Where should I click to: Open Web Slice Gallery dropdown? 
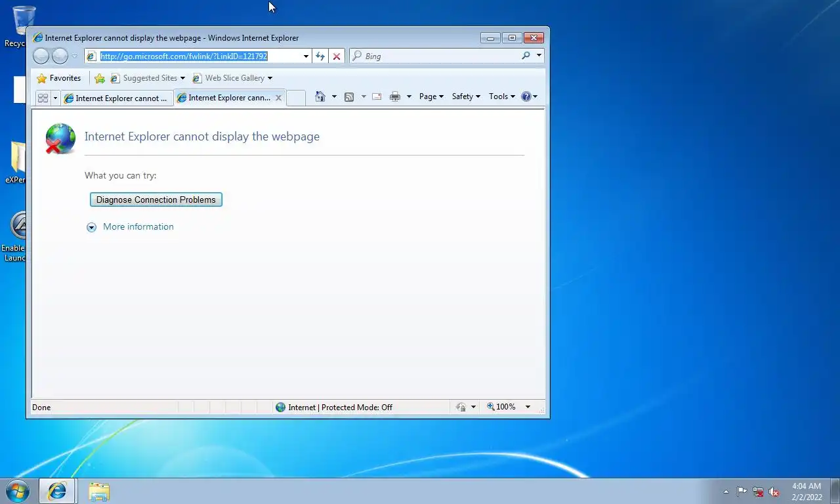coord(232,78)
